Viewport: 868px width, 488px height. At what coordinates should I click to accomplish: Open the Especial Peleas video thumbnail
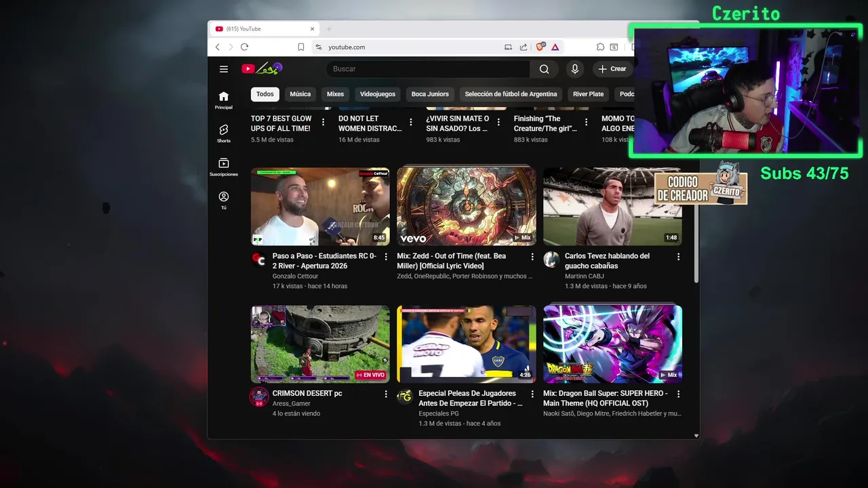[x=467, y=344]
